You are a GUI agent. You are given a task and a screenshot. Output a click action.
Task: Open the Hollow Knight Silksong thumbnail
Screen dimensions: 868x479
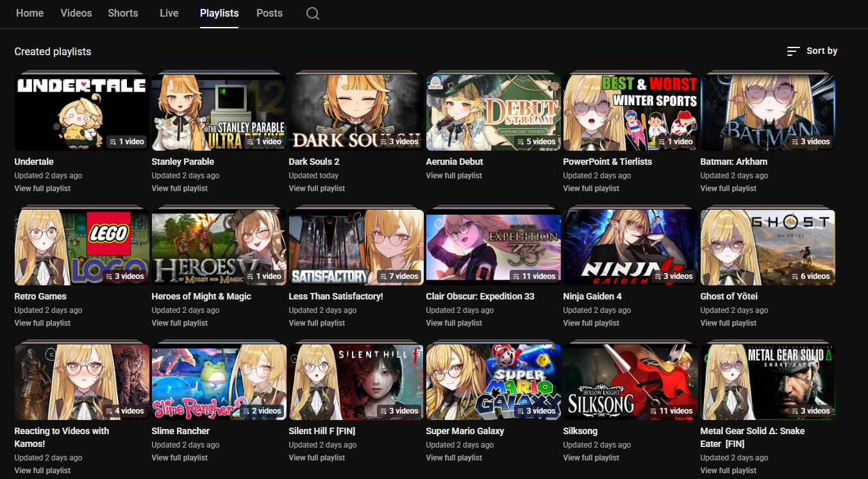click(x=630, y=382)
